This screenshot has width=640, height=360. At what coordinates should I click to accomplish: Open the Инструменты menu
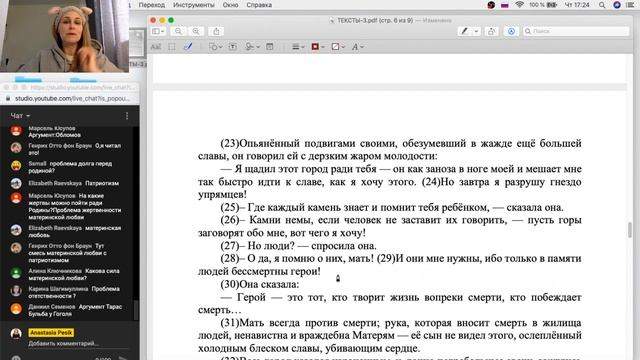pyautogui.click(x=193, y=5)
